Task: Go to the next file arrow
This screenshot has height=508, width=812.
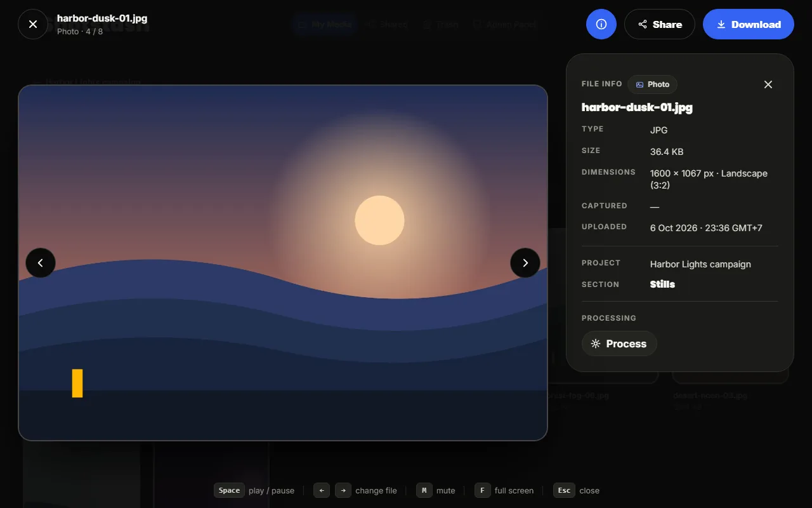Action: (525, 263)
